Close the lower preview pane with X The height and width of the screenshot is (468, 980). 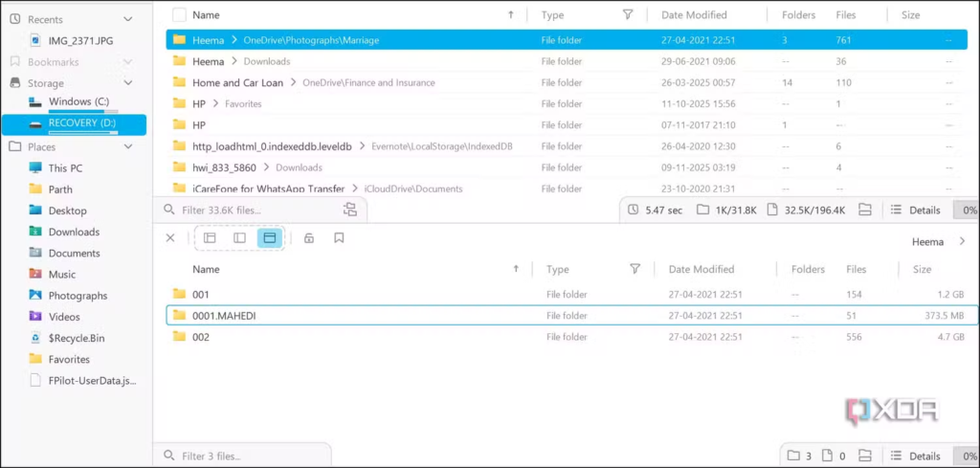170,238
